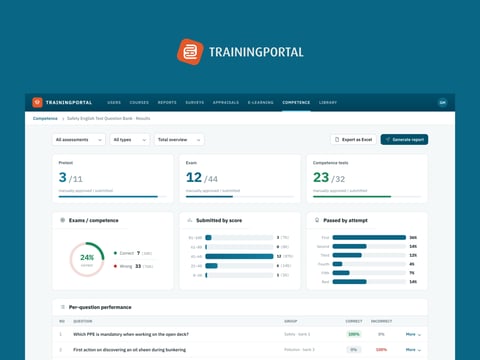Follow the Competence breadcrumb link
The width and height of the screenshot is (480, 360).
(45, 118)
